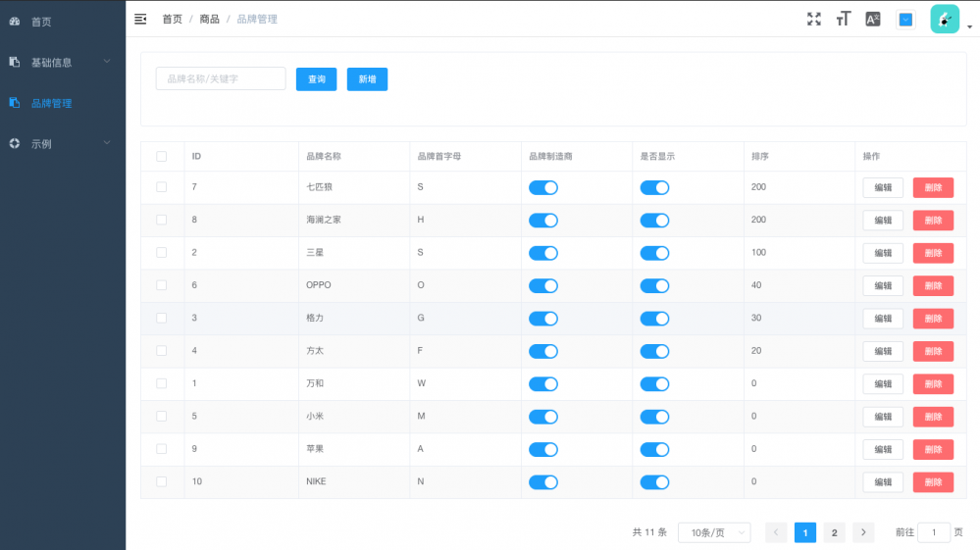Edit the 海澜之家 brand
Image resolution: width=980 pixels, height=550 pixels.
point(883,221)
